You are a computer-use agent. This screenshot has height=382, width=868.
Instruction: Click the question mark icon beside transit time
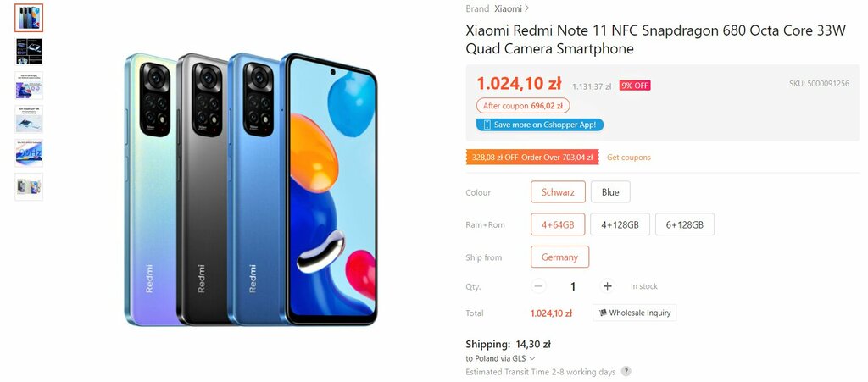[626, 372]
